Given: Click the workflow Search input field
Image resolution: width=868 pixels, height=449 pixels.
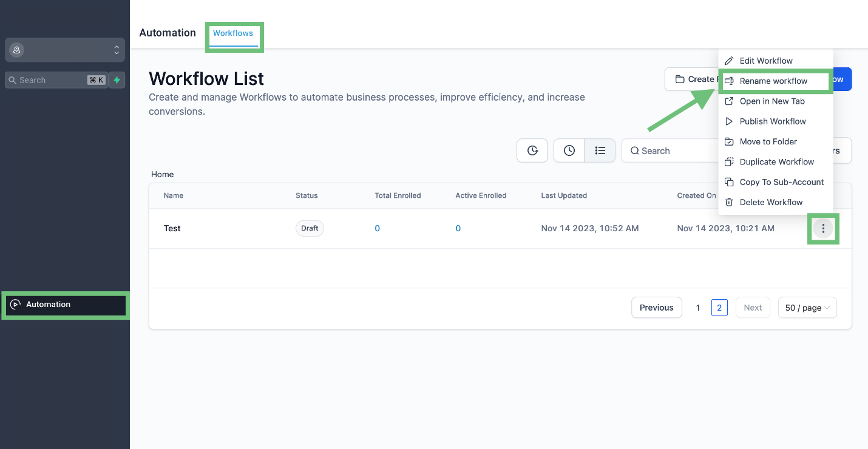Looking at the screenshot, I should pos(670,150).
